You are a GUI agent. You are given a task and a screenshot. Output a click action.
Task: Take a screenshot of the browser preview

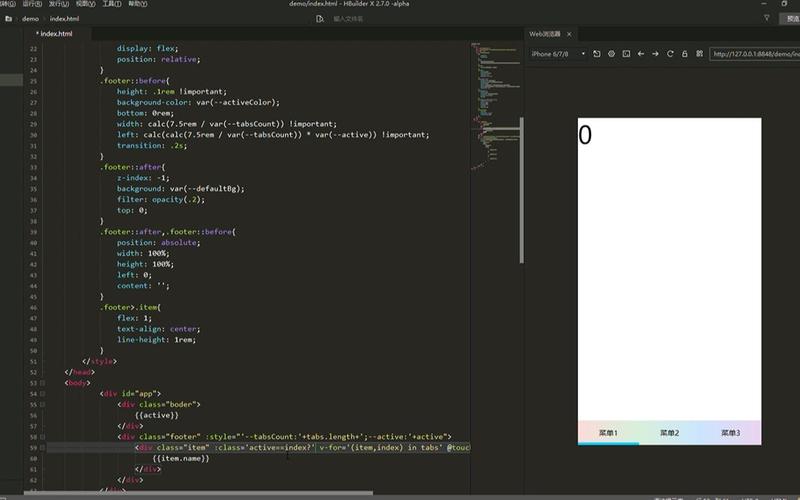[x=626, y=54]
